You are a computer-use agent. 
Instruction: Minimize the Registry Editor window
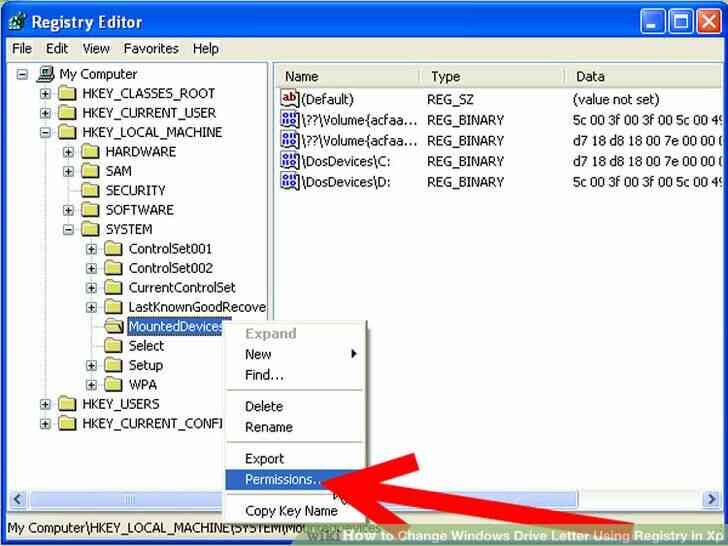pyautogui.click(x=652, y=22)
